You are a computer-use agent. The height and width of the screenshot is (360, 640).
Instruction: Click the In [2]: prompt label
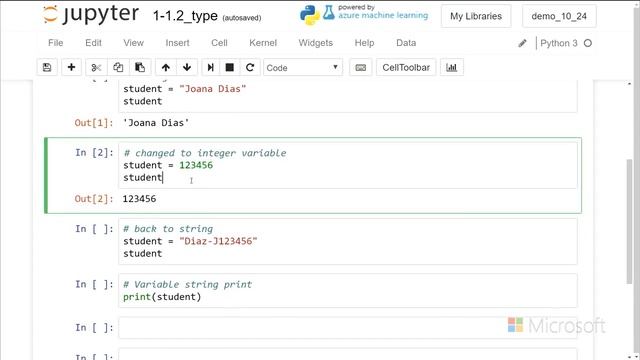pos(94,153)
